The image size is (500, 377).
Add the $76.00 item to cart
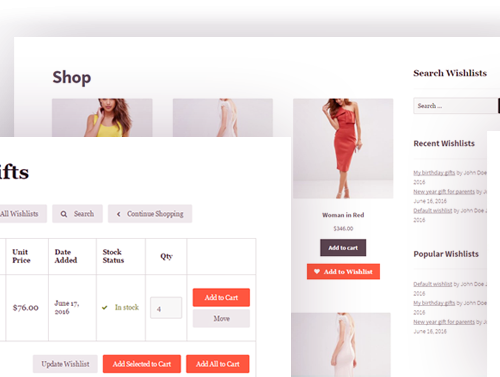221,297
